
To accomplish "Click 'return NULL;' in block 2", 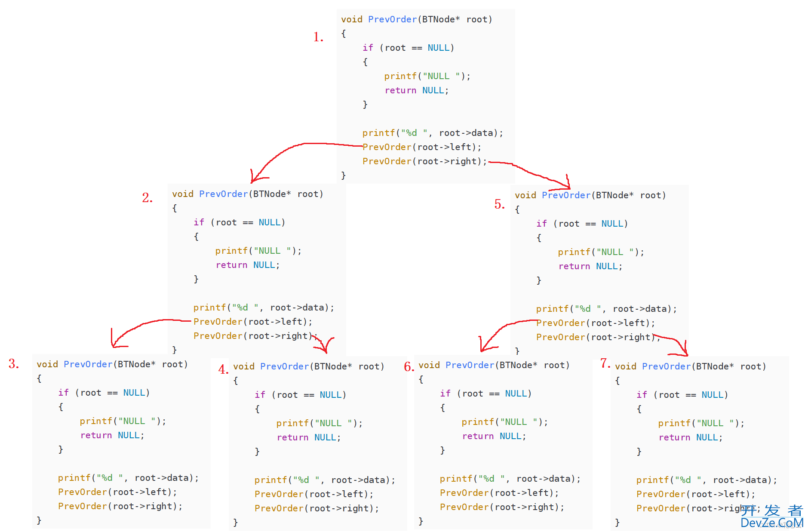I will click(x=248, y=265).
